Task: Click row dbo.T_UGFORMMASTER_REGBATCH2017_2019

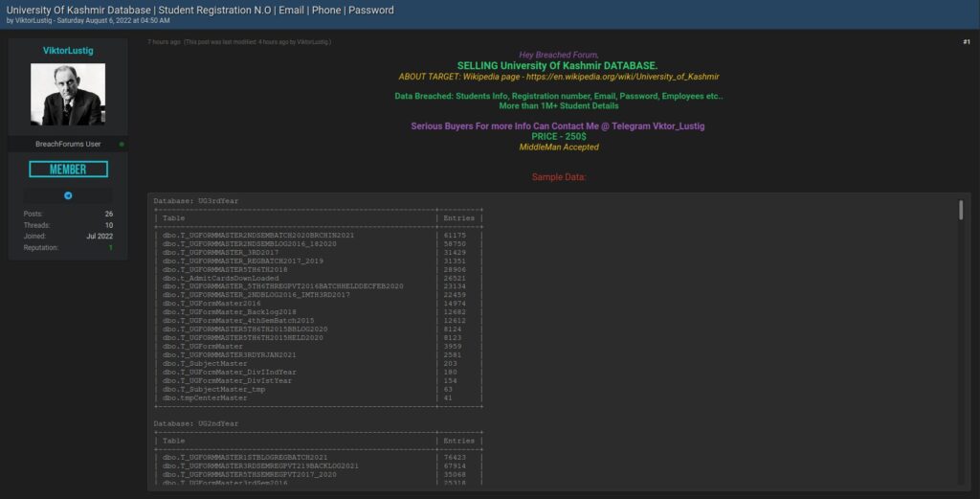Action: (x=319, y=261)
